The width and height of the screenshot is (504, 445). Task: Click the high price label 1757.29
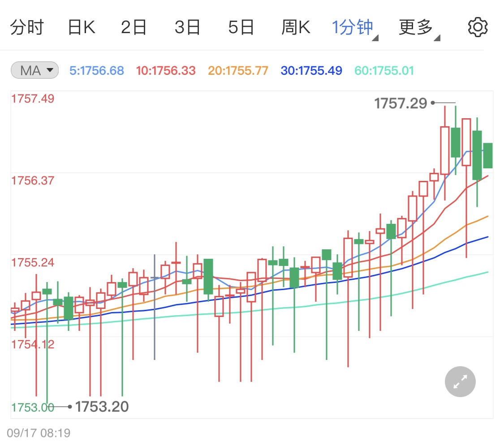[401, 103]
